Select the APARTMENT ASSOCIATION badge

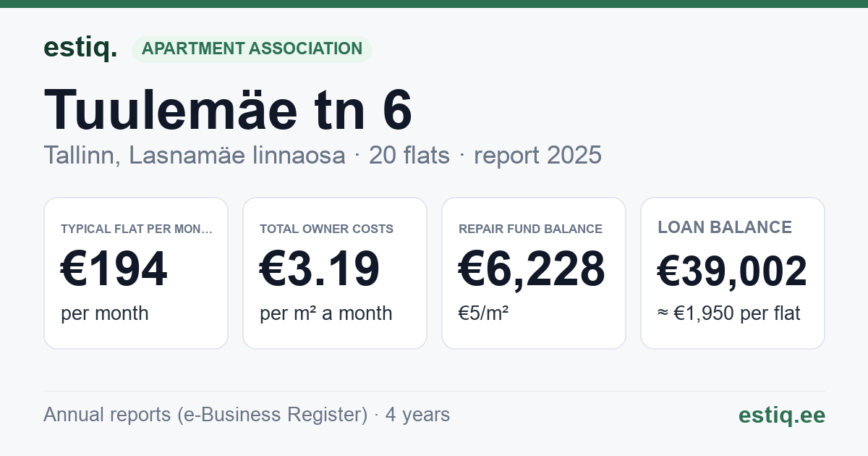[x=252, y=48]
